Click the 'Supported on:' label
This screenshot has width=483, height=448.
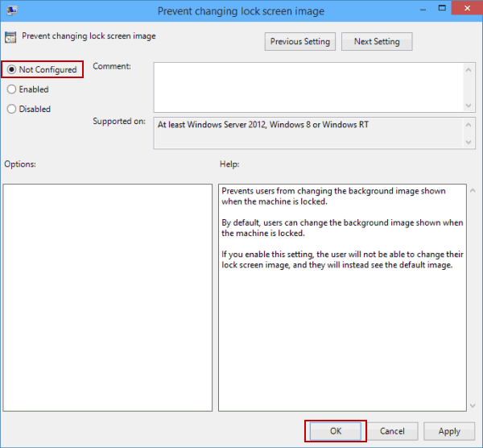pos(119,121)
